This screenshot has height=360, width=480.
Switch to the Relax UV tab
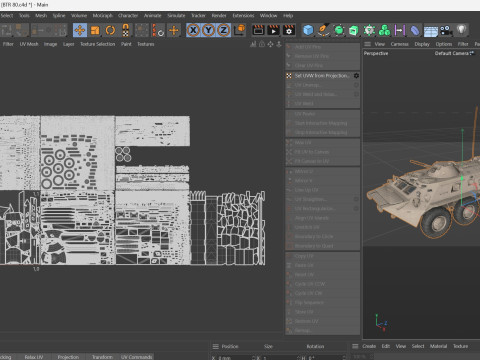point(34,357)
